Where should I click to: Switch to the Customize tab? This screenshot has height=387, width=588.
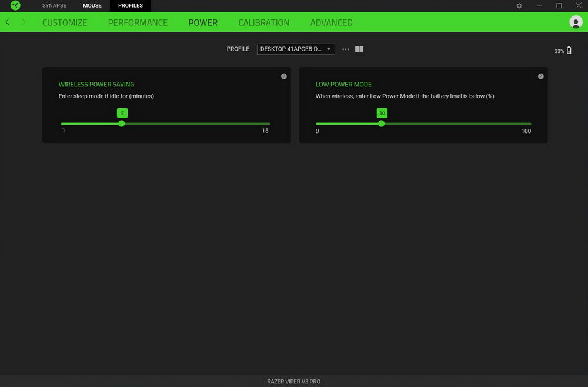pos(65,22)
